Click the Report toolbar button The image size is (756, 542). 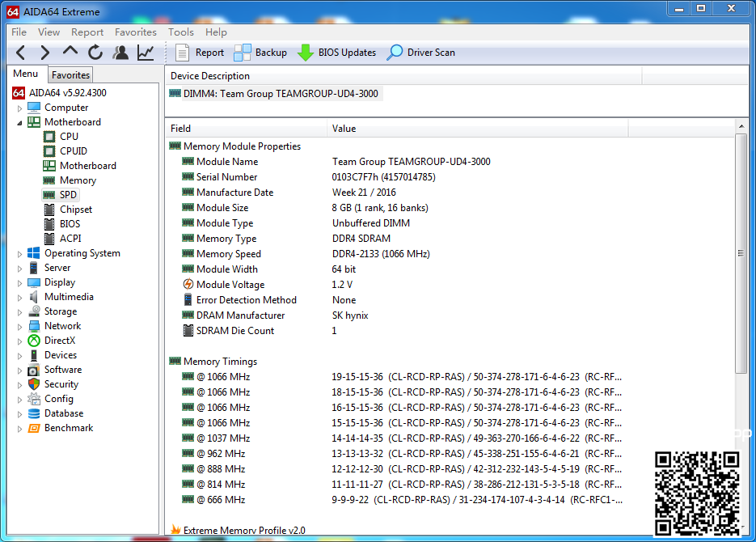pyautogui.click(x=200, y=53)
